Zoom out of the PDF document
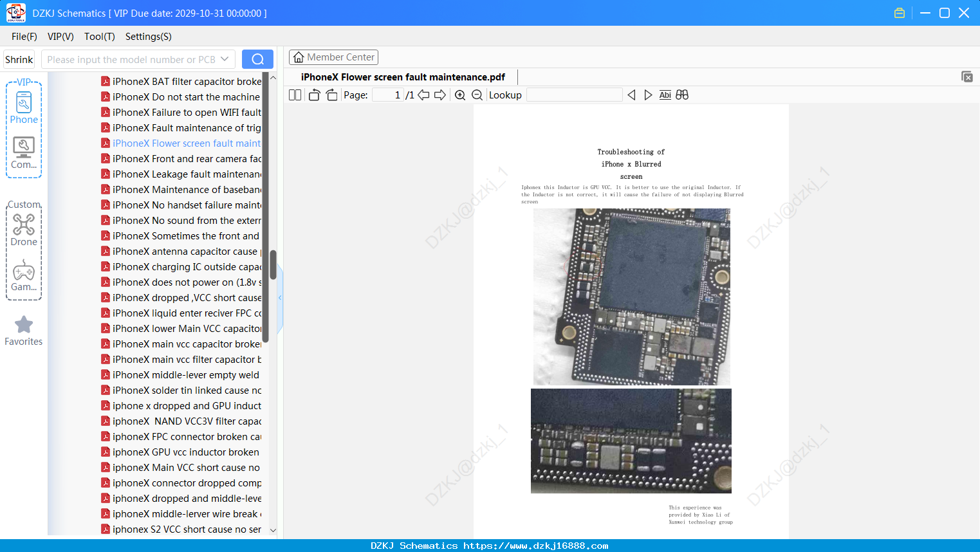This screenshot has height=552, width=980. 477,95
